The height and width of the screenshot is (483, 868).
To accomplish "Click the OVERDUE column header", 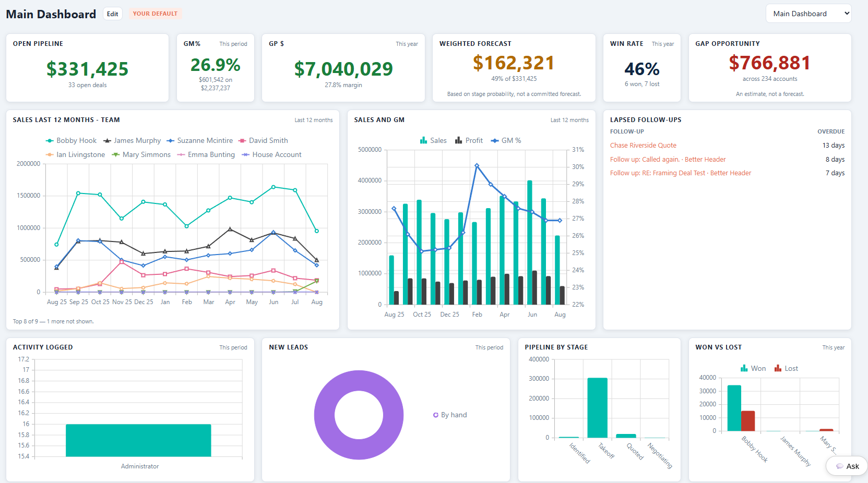I will point(831,132).
